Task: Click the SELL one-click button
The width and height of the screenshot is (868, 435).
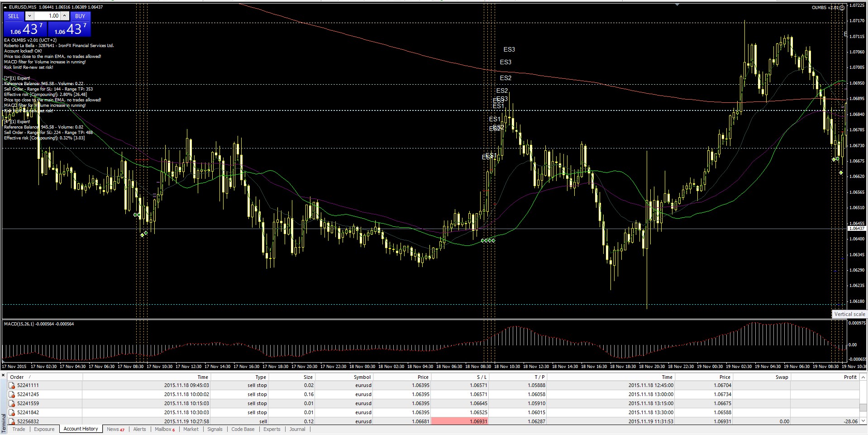Action: point(14,16)
